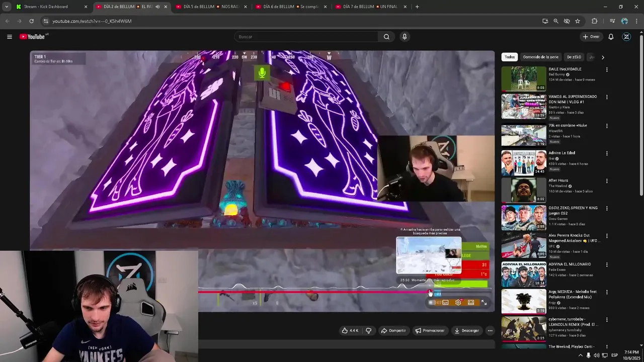Viewport: 644px width, 362px height.
Task: Like the video (4.4 K)
Action: pos(350,330)
